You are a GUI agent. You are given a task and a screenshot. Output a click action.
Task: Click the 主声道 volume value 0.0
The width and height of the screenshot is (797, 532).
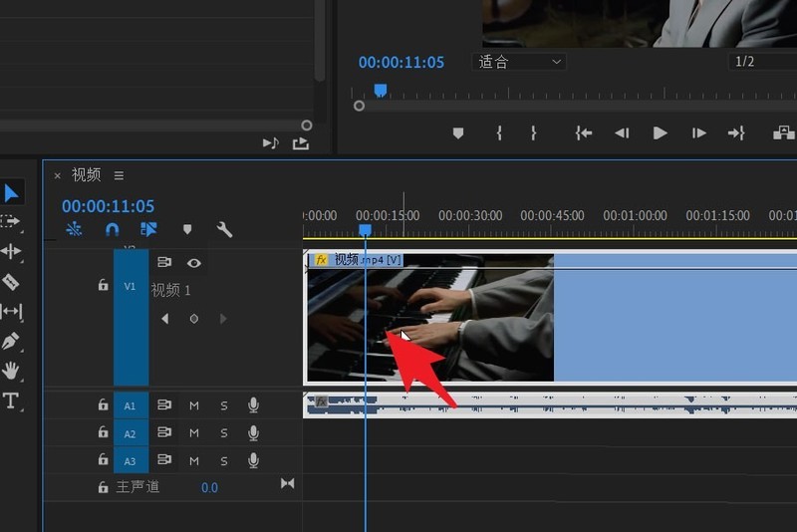tap(209, 487)
